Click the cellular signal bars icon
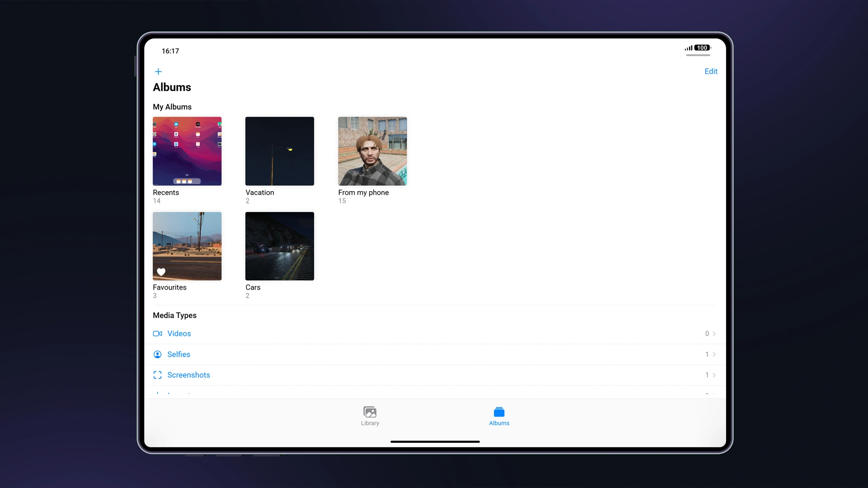Screen dimensions: 868x488 (689, 48)
